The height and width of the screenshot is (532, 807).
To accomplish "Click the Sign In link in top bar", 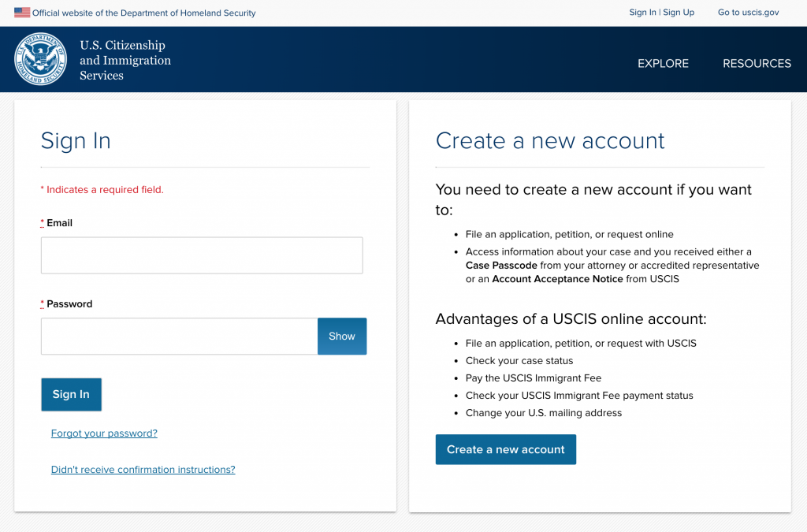I will click(642, 13).
